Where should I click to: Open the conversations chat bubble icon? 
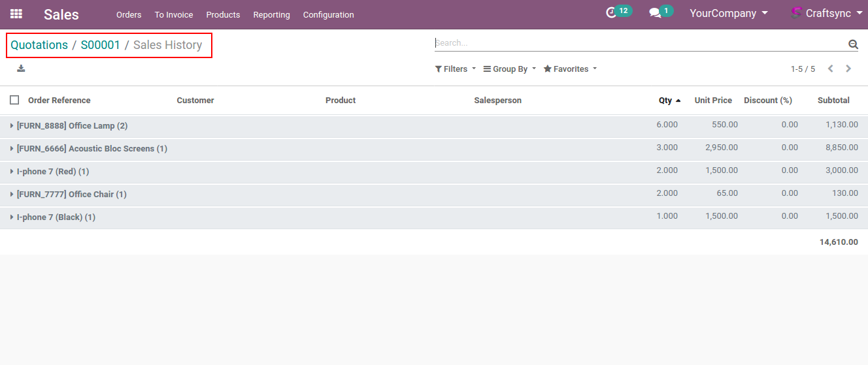point(655,13)
